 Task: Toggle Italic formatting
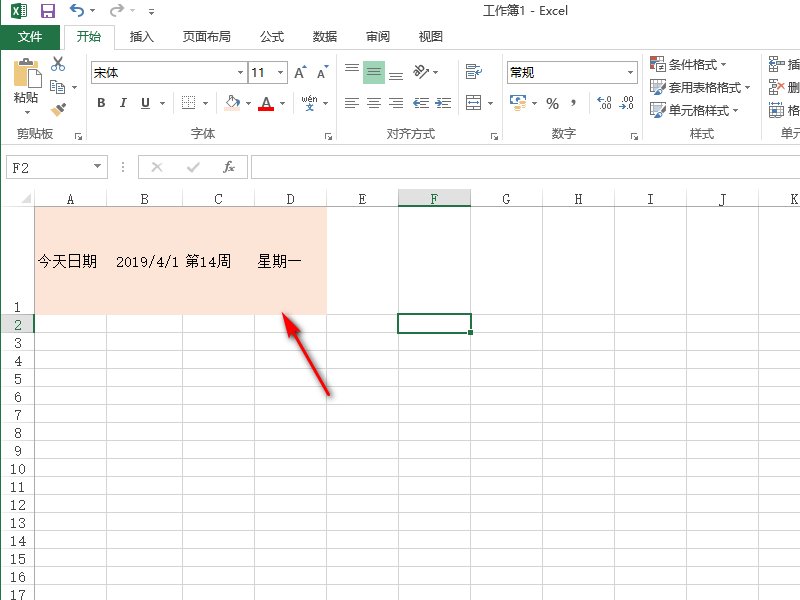122,102
